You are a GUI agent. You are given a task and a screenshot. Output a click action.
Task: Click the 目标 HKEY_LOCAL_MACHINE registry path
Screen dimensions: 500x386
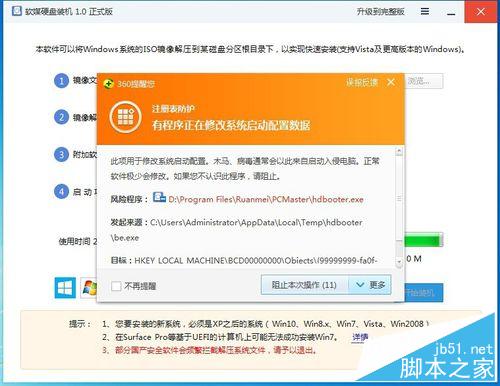pos(256,261)
